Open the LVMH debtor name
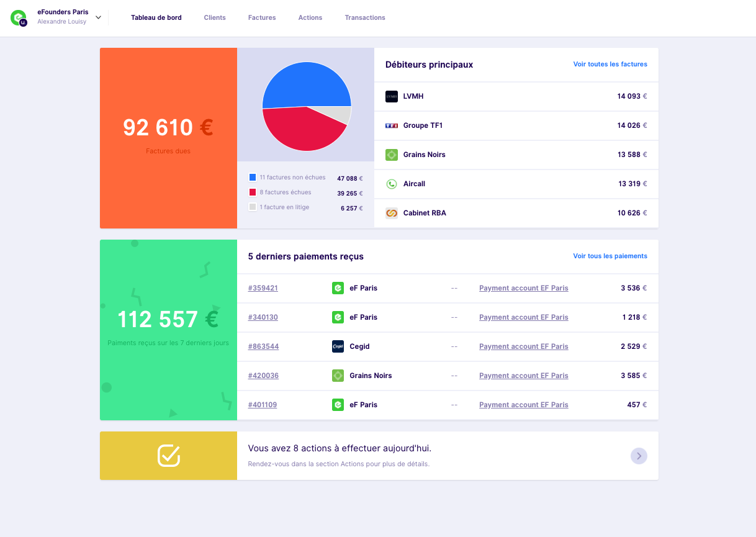This screenshot has height=537, width=756. [x=413, y=96]
